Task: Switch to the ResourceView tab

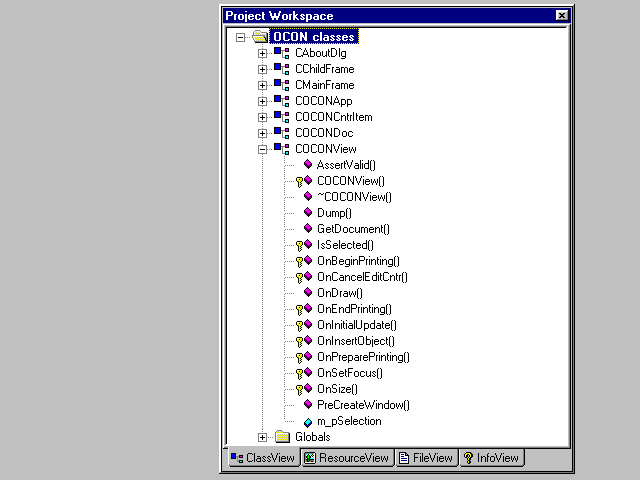Action: coord(346,458)
